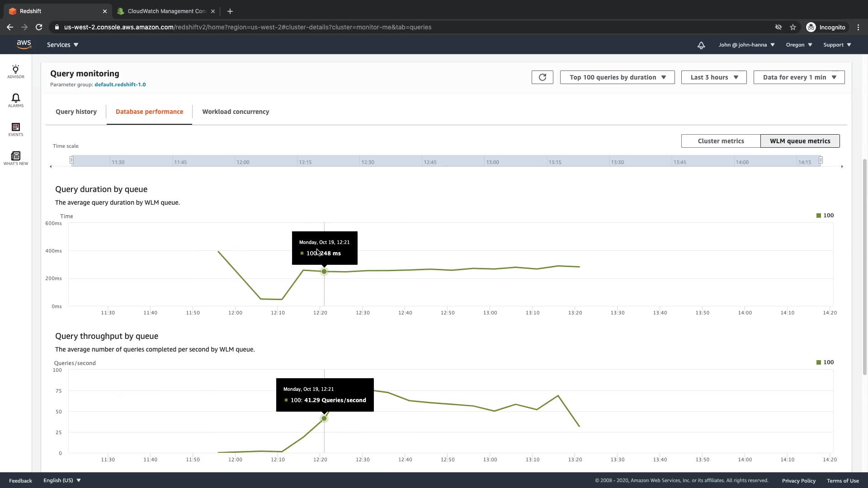
Task: Open the Events sidebar icon
Action: tap(15, 129)
